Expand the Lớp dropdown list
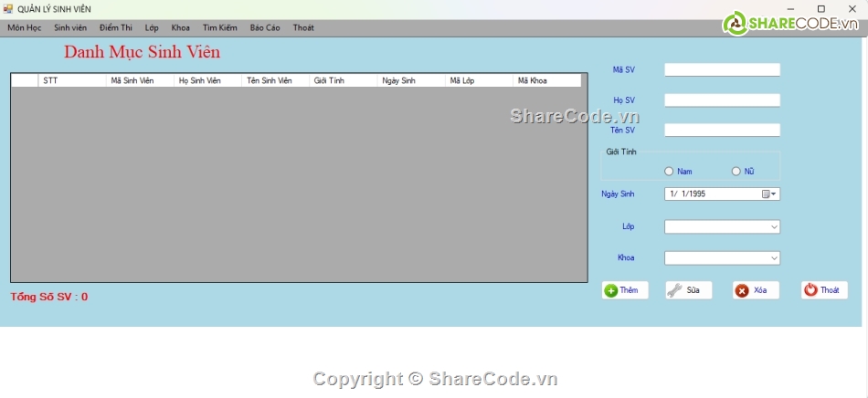Viewport: 868px width, 398px height. click(774, 226)
